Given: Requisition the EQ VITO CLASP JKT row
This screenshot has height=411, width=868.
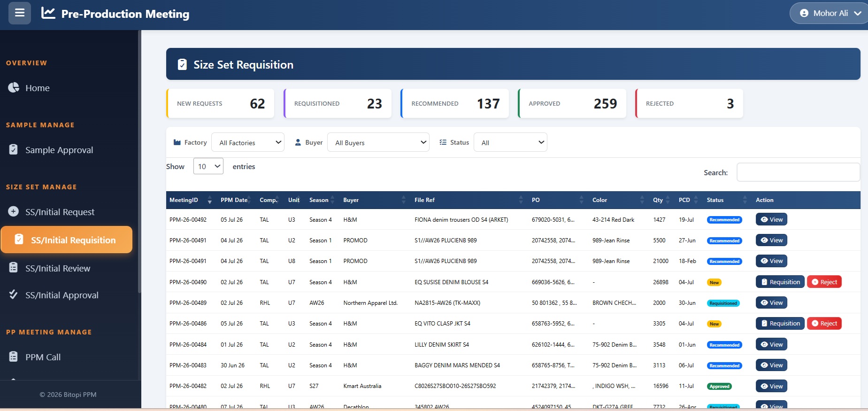Looking at the screenshot, I should 780,323.
